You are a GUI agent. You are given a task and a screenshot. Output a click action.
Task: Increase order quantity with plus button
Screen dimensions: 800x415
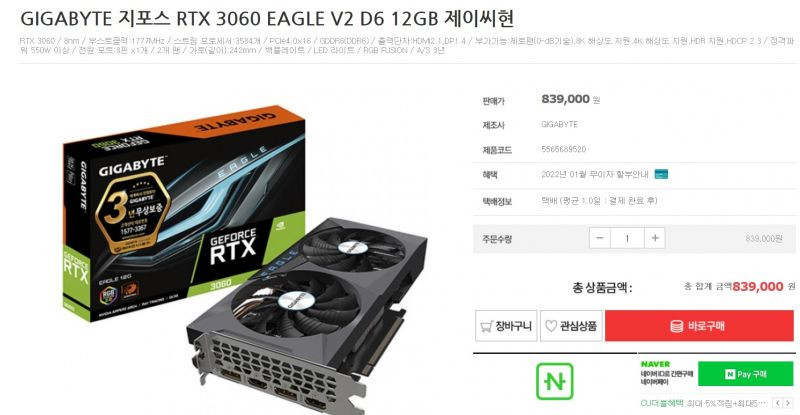(x=655, y=238)
